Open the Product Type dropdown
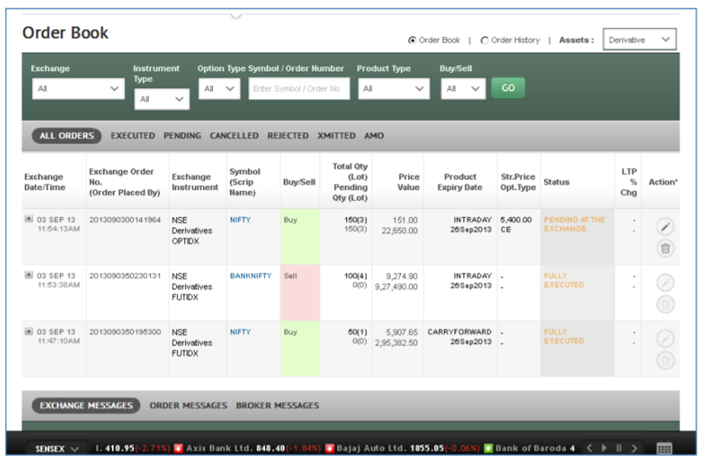Viewport: 702px width, 463px height. [x=394, y=89]
